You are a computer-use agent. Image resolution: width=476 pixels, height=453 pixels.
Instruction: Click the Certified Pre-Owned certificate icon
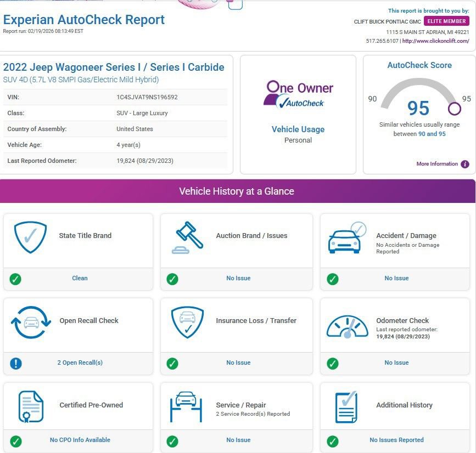[31, 407]
